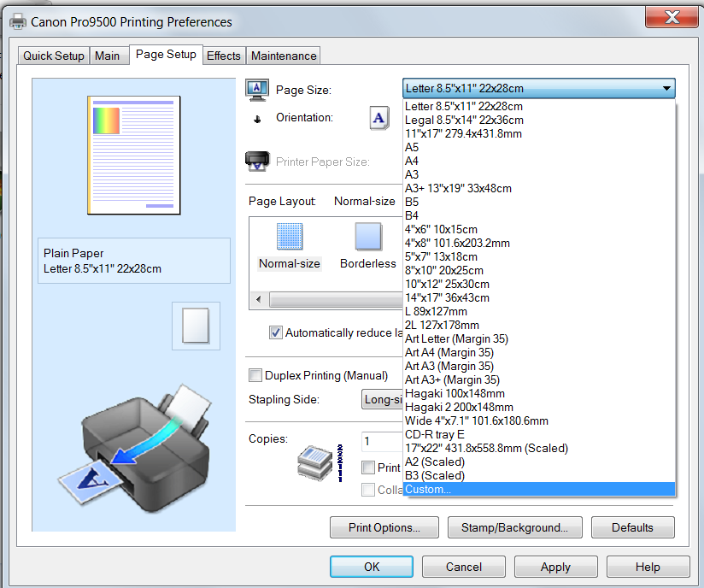Select 4"x6" 10x15cm page size
The width and height of the screenshot is (704, 588).
coord(539,230)
